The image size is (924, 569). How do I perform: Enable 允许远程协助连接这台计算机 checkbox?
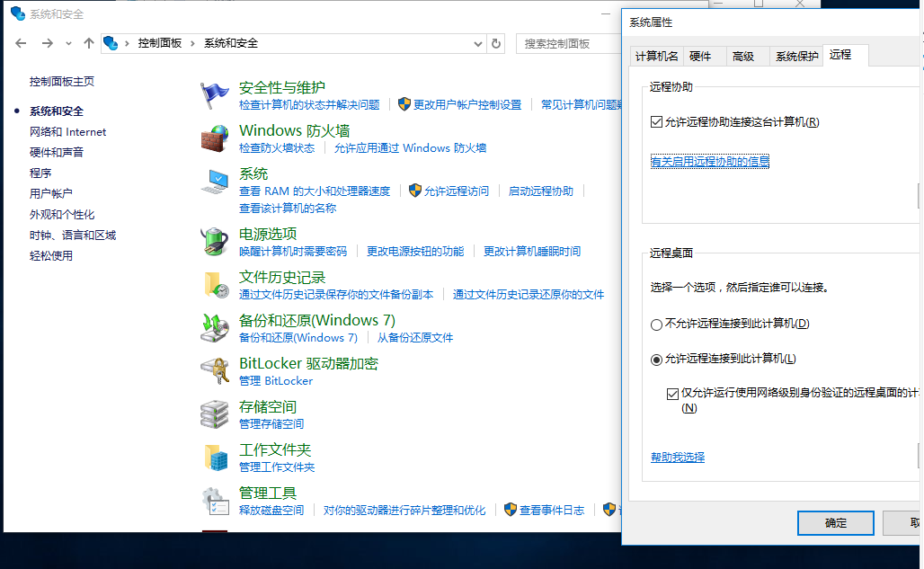658,121
